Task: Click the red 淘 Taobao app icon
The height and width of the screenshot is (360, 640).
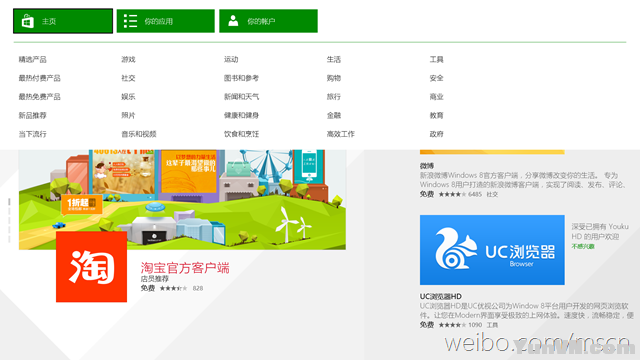Action: (91, 267)
